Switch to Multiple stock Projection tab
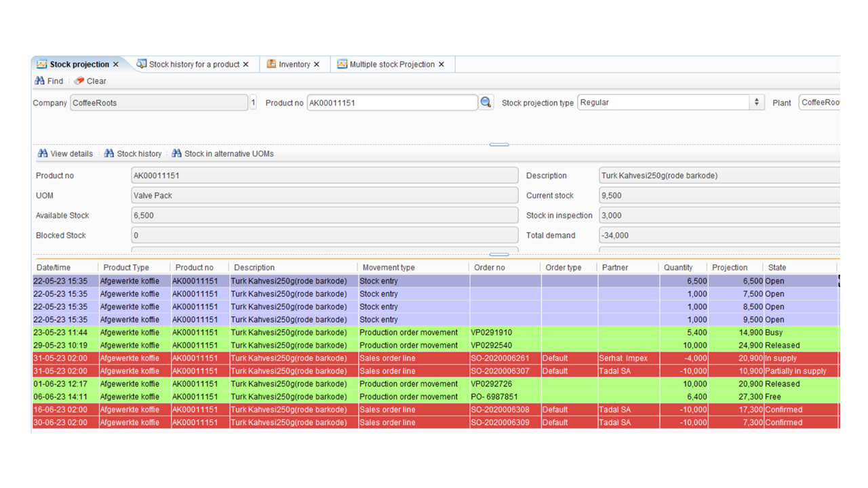Viewport: 868px width, 488px height. click(x=391, y=64)
